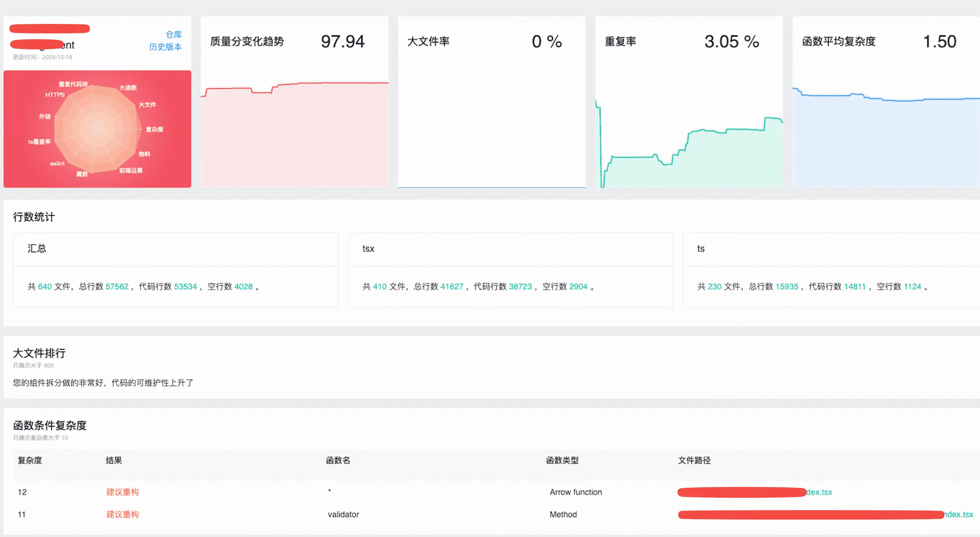This screenshot has width=980, height=537.
Task: Open the 仓库 repository link
Action: tap(173, 34)
